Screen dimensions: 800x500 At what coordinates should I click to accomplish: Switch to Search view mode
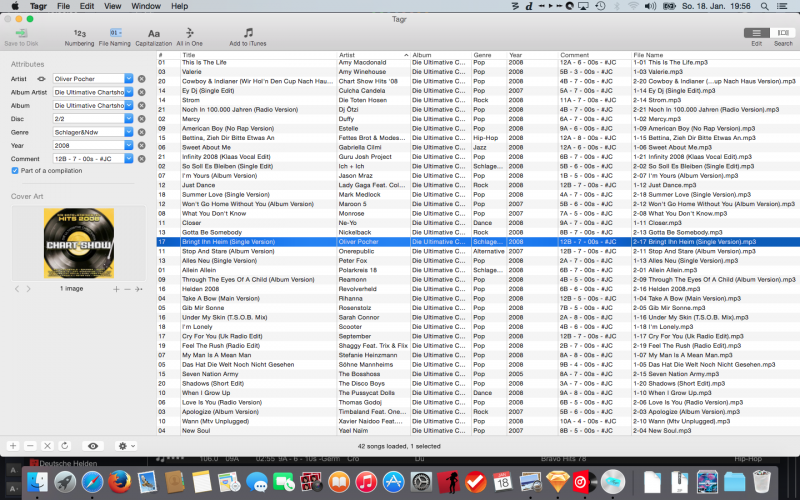[783, 33]
